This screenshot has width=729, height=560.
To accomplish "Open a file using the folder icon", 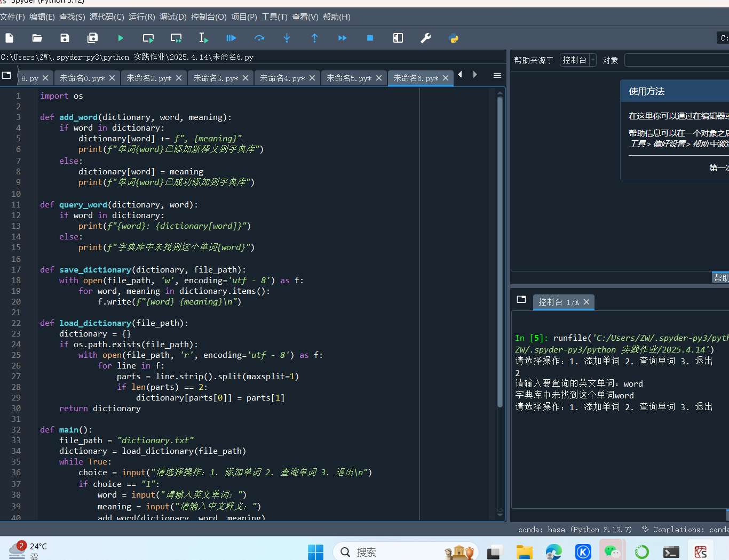I will point(37,38).
